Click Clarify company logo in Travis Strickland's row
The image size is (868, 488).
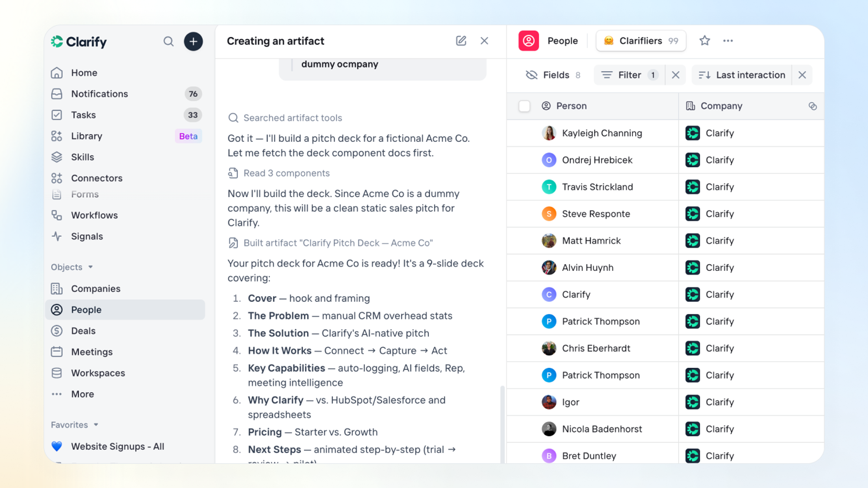693,187
